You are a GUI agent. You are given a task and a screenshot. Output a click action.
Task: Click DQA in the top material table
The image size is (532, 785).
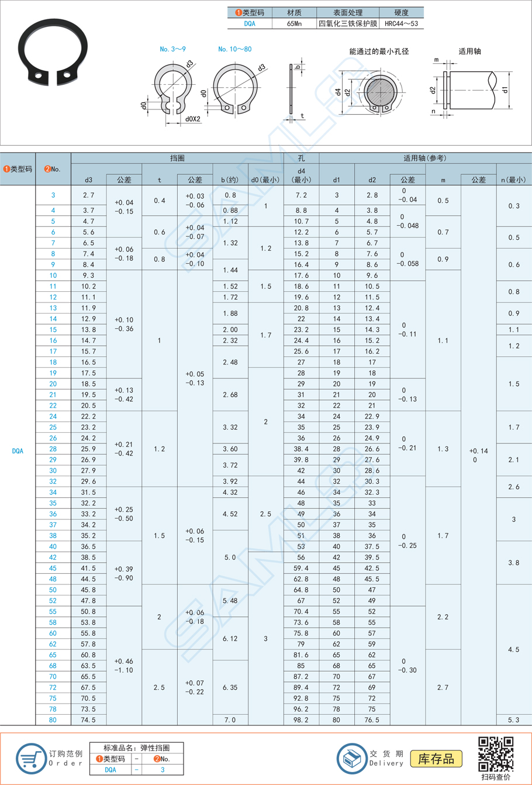click(x=250, y=24)
